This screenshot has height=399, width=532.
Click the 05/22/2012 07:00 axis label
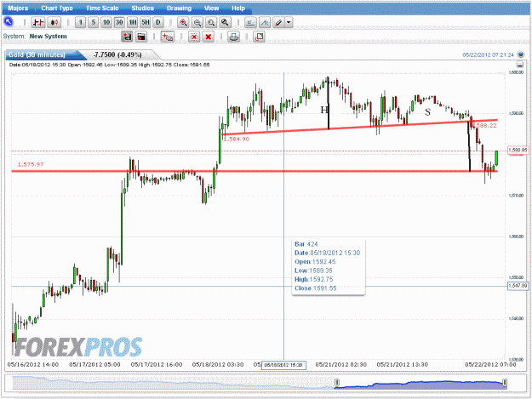click(x=490, y=364)
